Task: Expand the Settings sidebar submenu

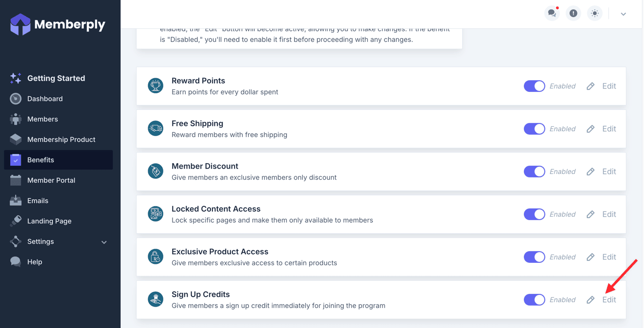Action: 104,242
